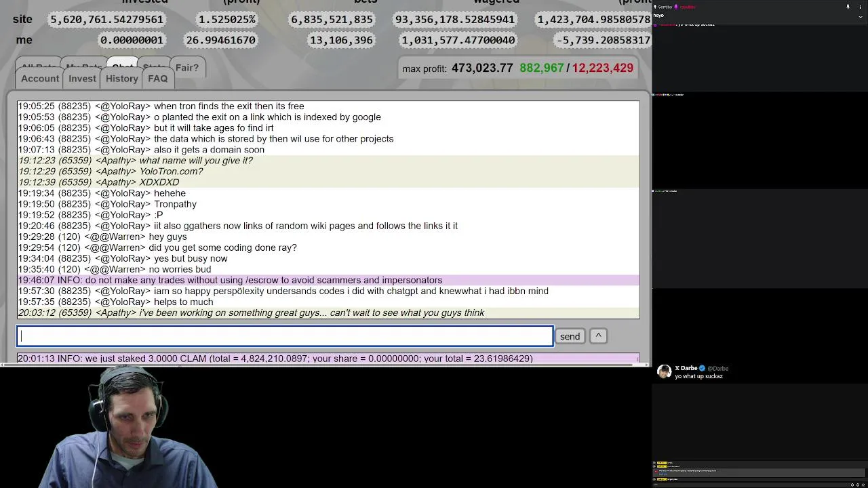
Task: Click 'but it will take ages' message
Action: (328, 128)
